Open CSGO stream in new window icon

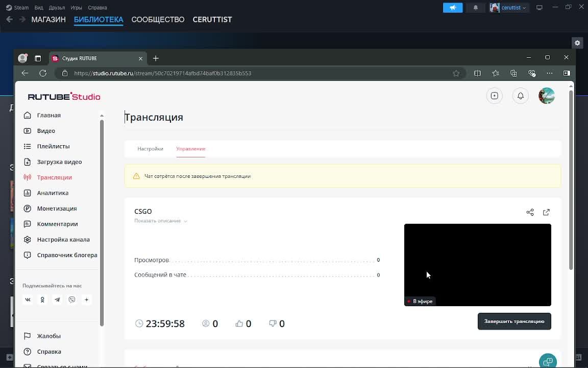[546, 212]
